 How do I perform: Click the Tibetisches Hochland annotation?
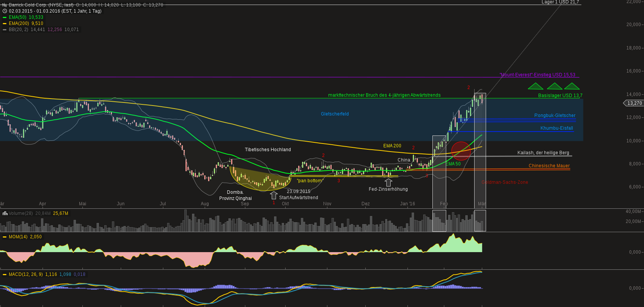(x=268, y=150)
